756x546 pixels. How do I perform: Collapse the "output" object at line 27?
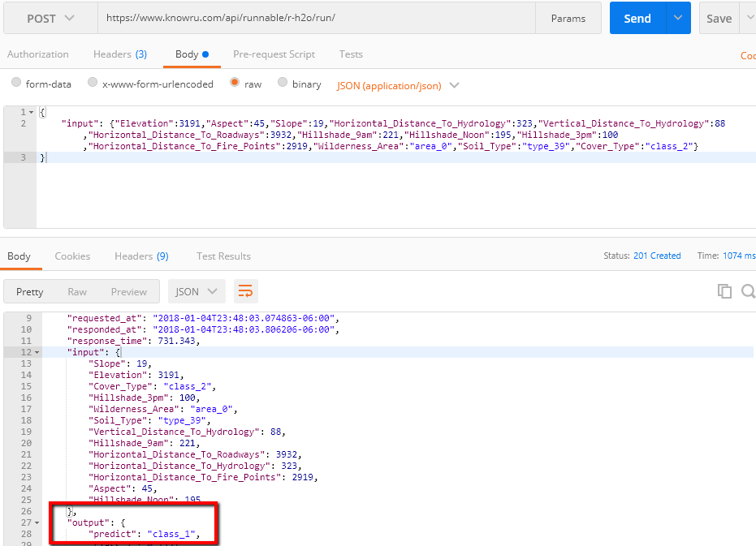click(37, 522)
